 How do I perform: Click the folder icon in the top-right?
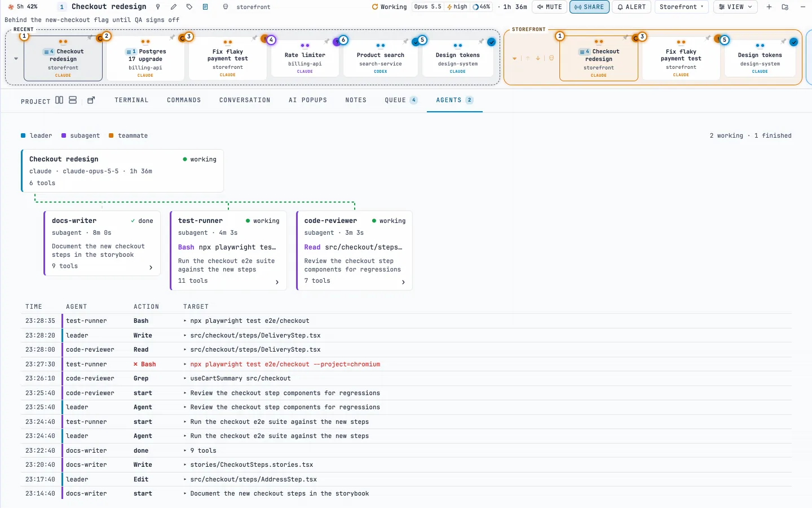click(785, 7)
